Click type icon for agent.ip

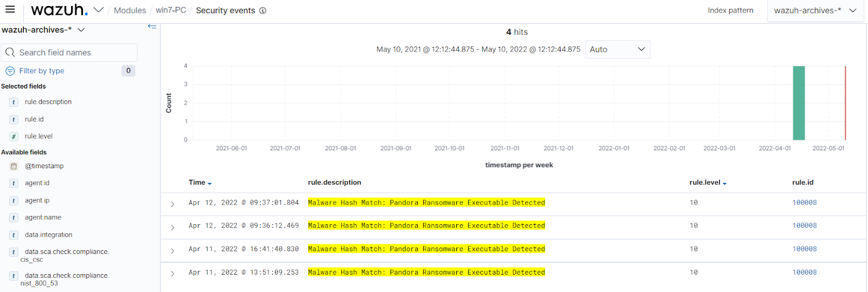pyautogui.click(x=14, y=201)
